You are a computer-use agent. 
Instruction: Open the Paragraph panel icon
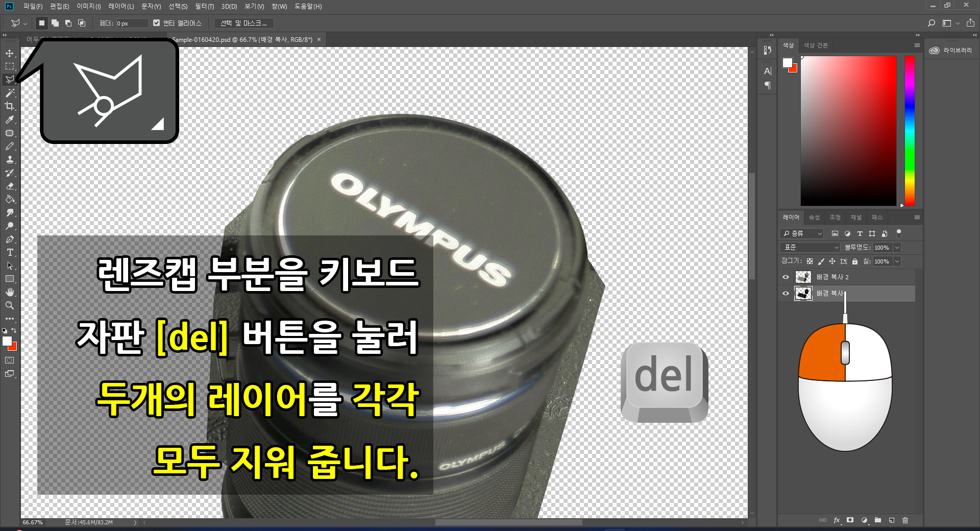click(767, 85)
